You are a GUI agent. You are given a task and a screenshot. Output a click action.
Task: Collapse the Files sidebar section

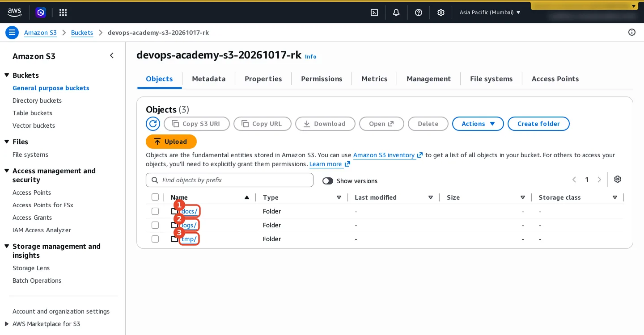click(x=7, y=142)
